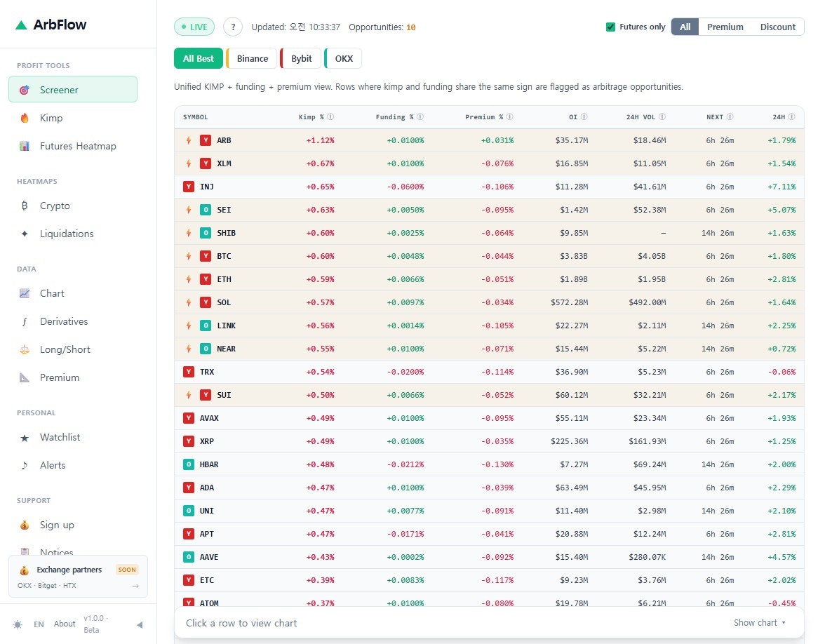Click the Long/Short scales icon
The height and width of the screenshot is (644, 832).
coord(25,349)
